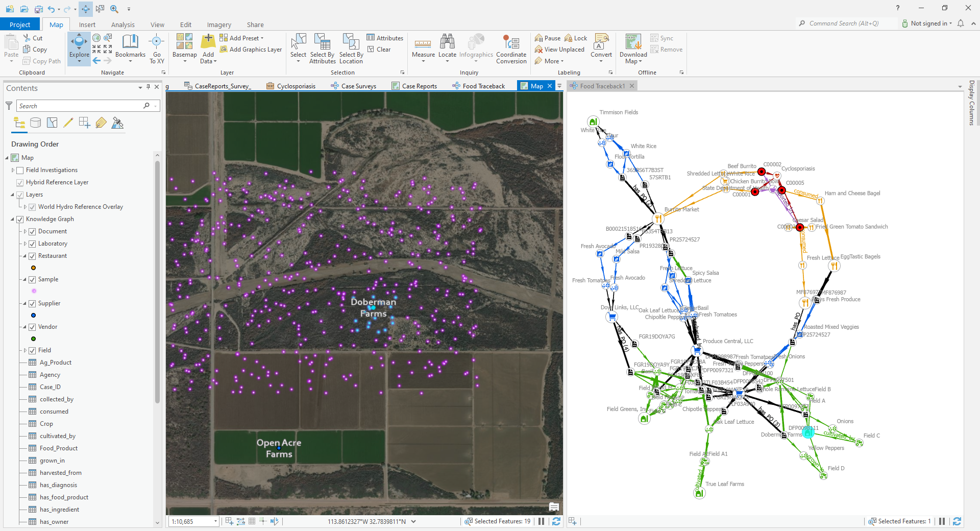980x531 pixels.
Task: Expand the Field Investigations group
Action: coord(13,170)
